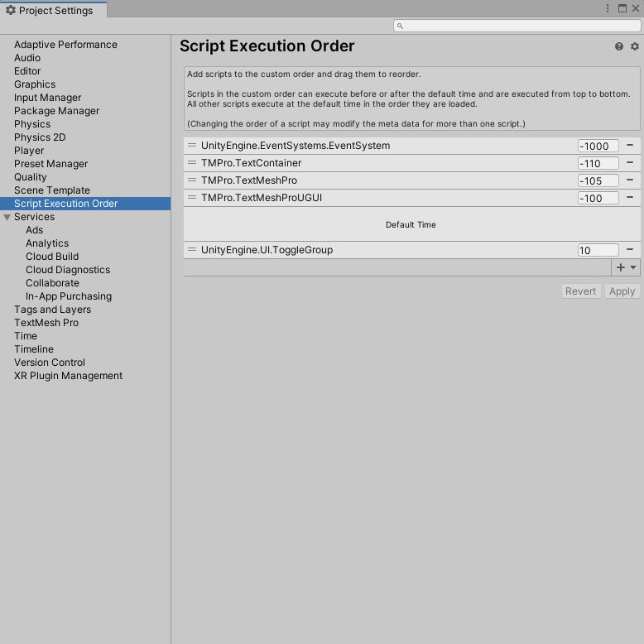Viewport: 644px width, 644px height.
Task: Open the Input Manager settings
Action: (48, 98)
